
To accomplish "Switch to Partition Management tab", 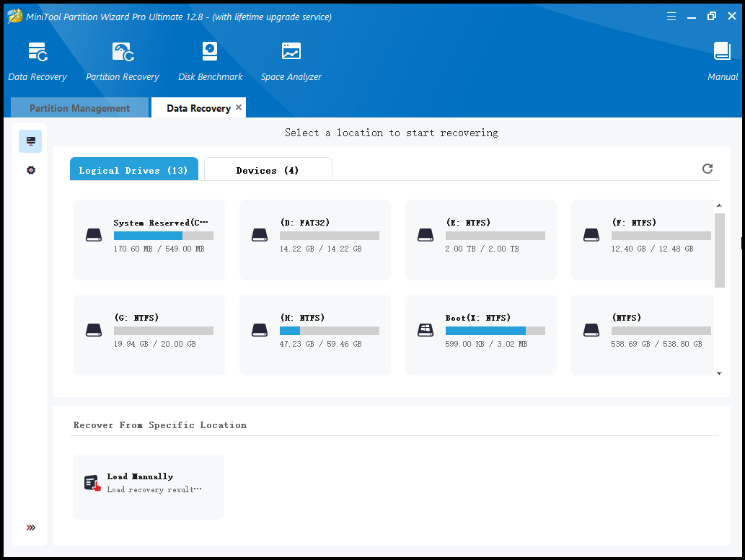I will pos(79,108).
